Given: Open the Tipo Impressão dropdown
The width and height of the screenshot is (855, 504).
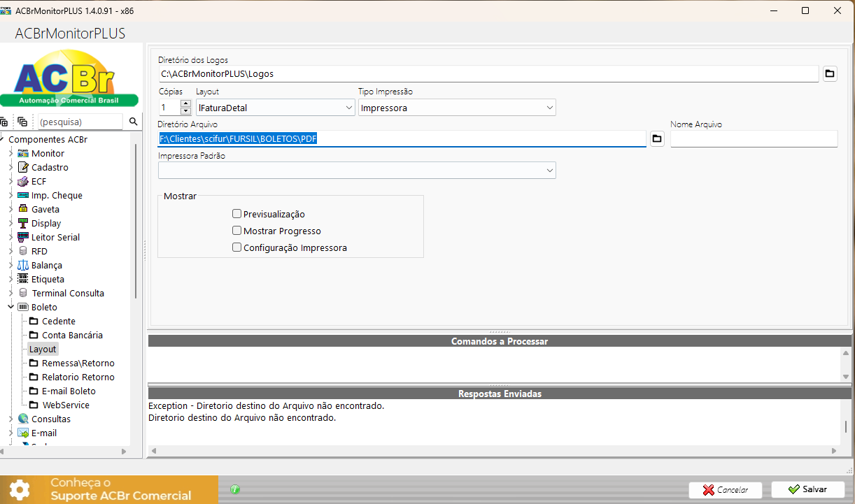Looking at the screenshot, I should [458, 108].
